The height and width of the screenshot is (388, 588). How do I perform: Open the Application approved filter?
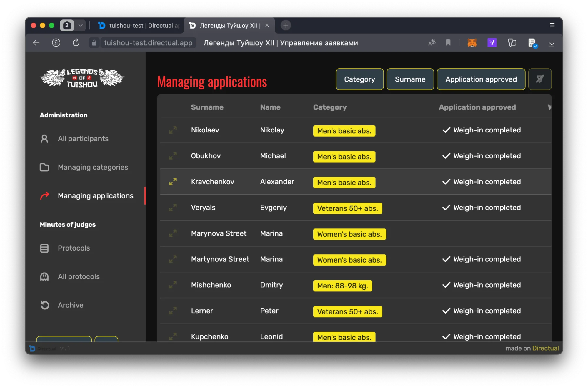pos(481,79)
